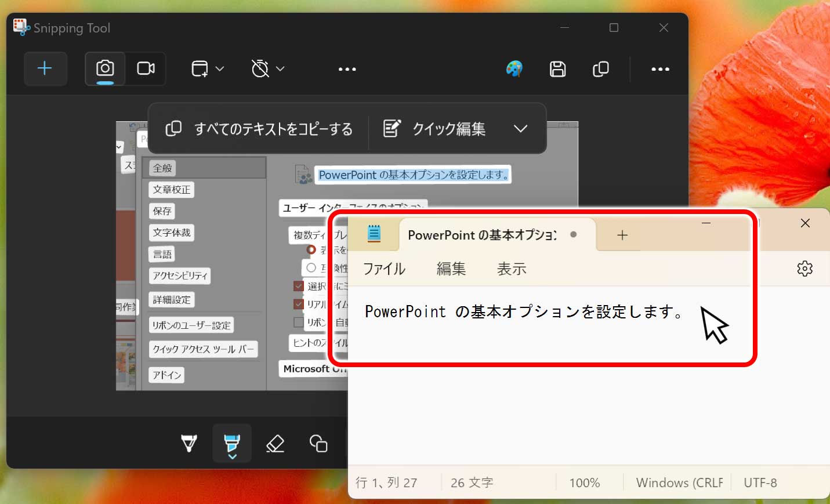Select the filled radio button in capture

311,249
